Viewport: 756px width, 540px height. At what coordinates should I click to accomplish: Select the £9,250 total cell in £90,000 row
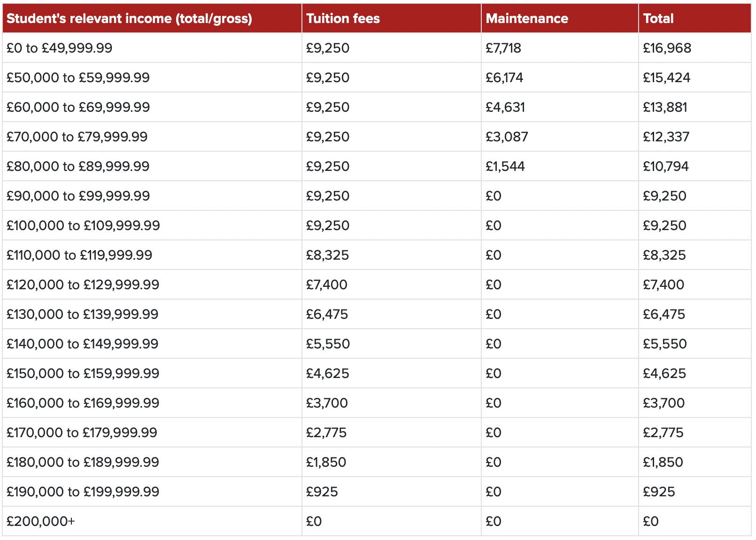[x=695, y=196]
